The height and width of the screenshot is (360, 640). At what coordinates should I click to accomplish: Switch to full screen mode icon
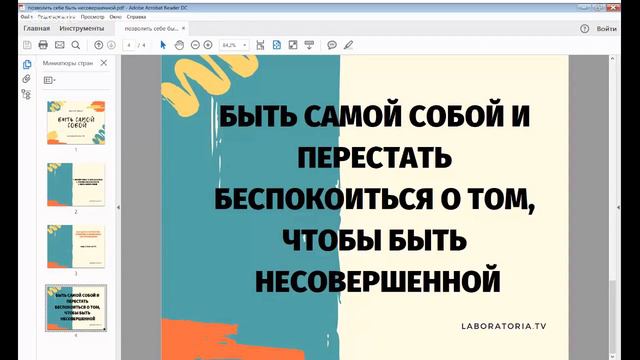click(x=293, y=45)
